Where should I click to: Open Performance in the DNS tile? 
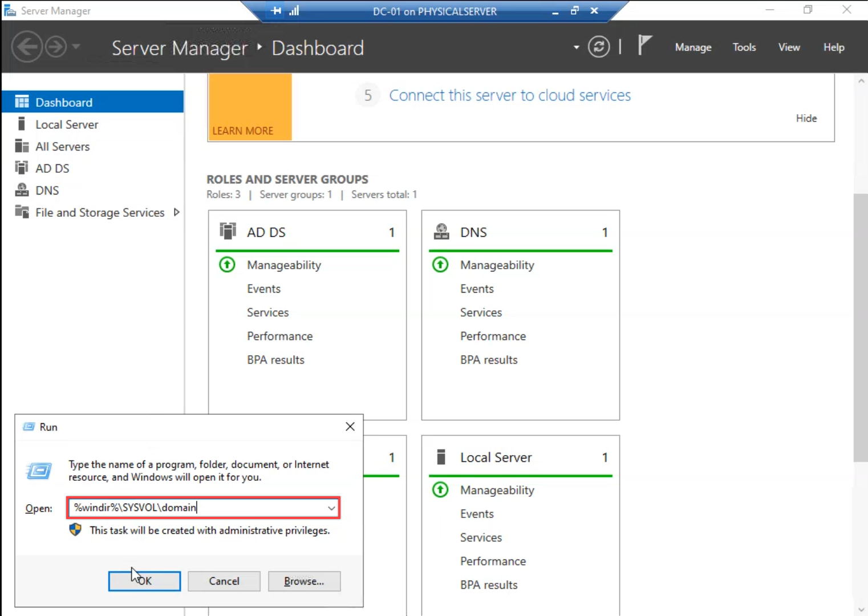(x=493, y=336)
